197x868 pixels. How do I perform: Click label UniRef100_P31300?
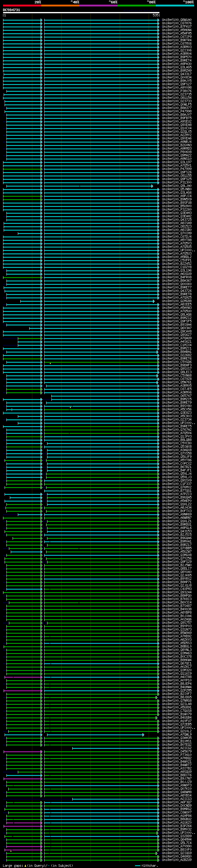click(177, 182)
